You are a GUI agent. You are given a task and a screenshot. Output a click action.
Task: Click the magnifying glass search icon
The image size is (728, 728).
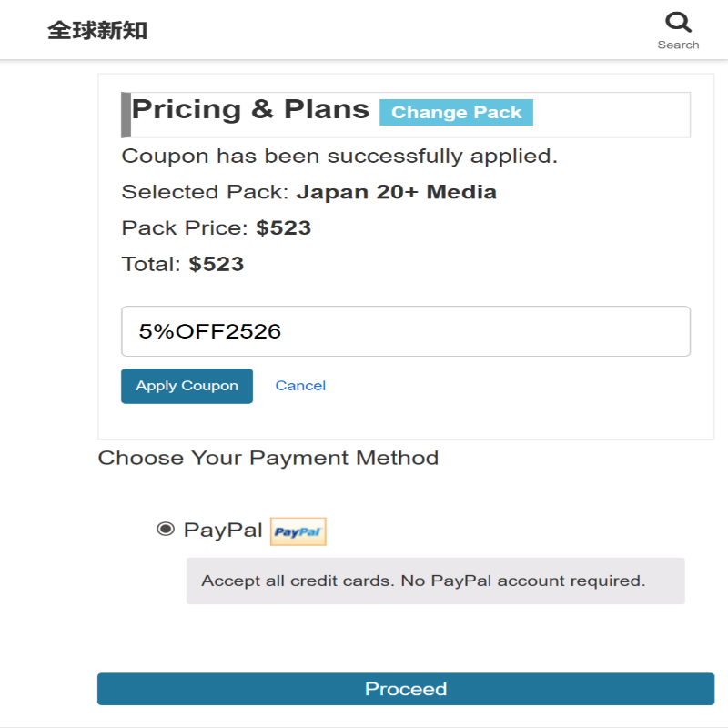pos(678,22)
